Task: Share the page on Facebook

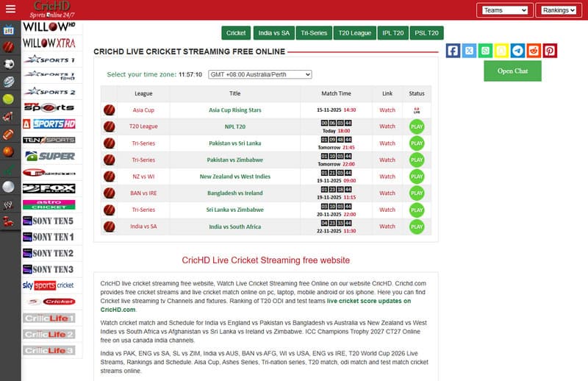Action: pos(453,51)
